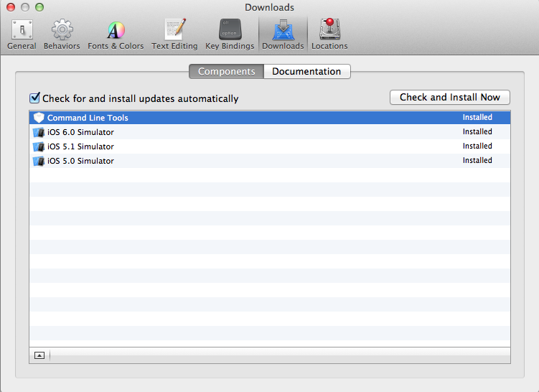Open the Fonts & Colors pane
Screen dimensions: 539x392
[116, 34]
